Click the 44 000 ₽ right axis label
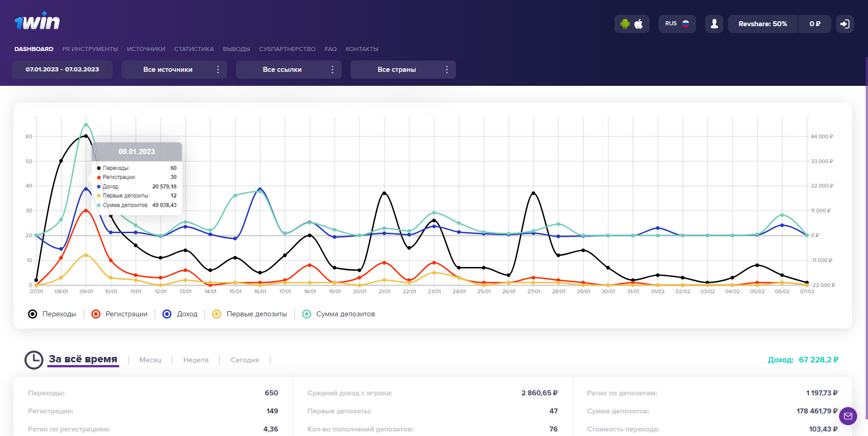This screenshot has height=436, width=868. (822, 136)
